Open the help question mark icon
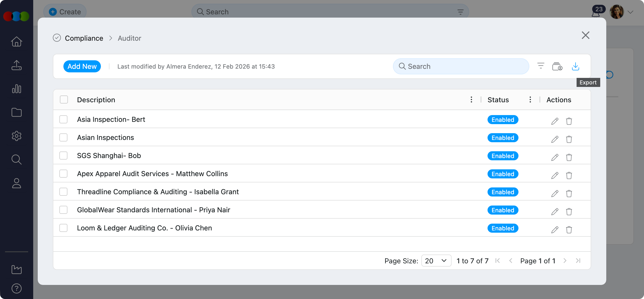644x299 pixels. 17,288
